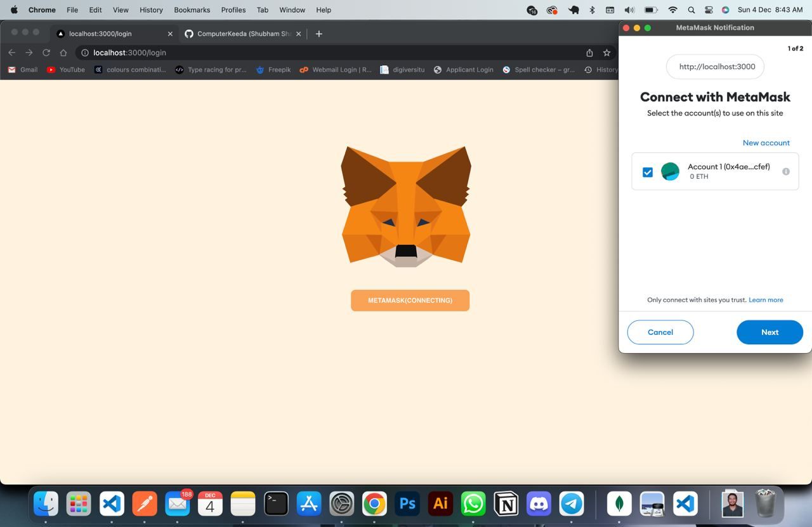Open the View menu

tap(121, 10)
